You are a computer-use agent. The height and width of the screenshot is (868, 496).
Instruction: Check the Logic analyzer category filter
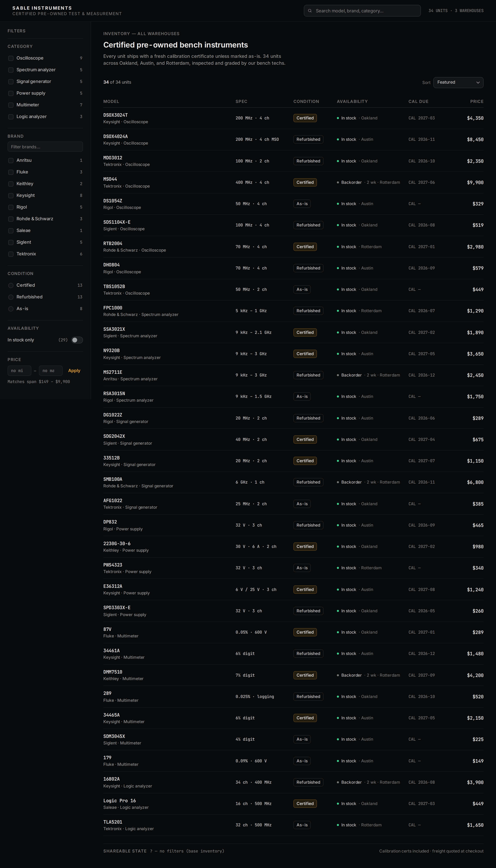(x=11, y=117)
